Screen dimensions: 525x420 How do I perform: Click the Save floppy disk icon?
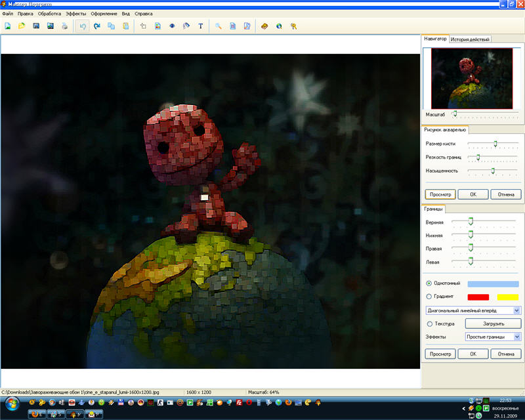(36, 26)
